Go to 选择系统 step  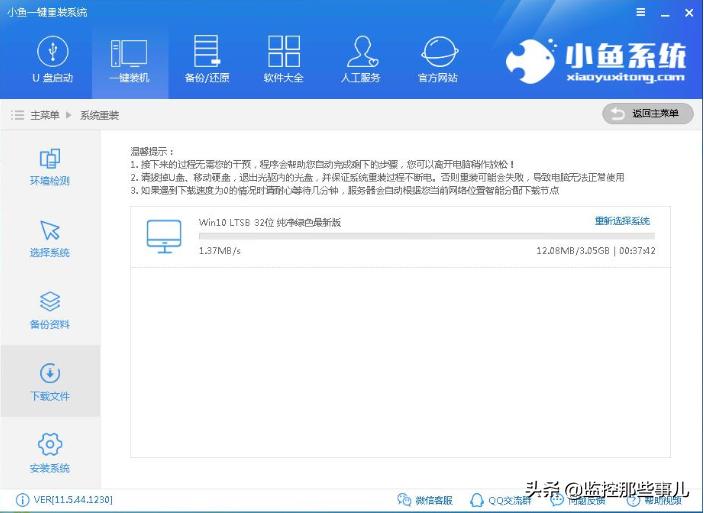click(50, 238)
